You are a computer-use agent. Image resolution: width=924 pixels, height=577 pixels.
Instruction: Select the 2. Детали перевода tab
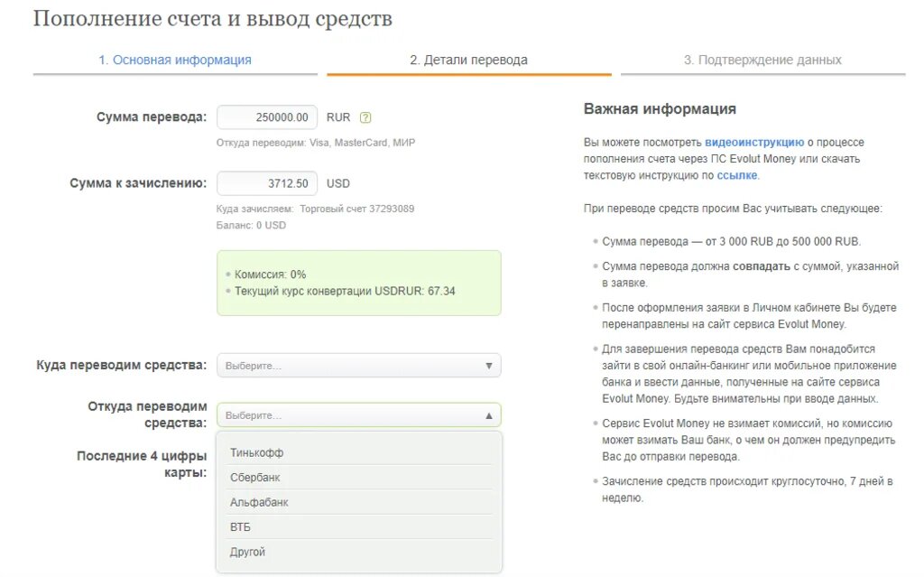[468, 60]
